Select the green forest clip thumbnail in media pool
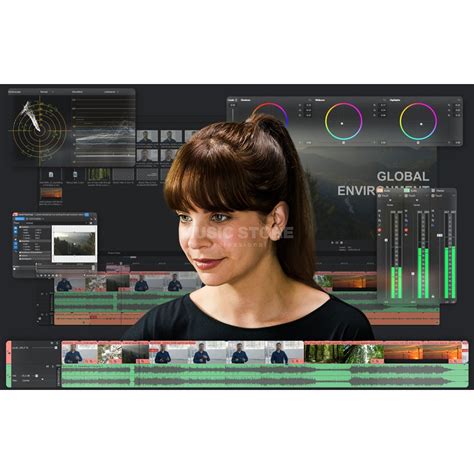Viewport: 474px width, 474px height. 99,174
